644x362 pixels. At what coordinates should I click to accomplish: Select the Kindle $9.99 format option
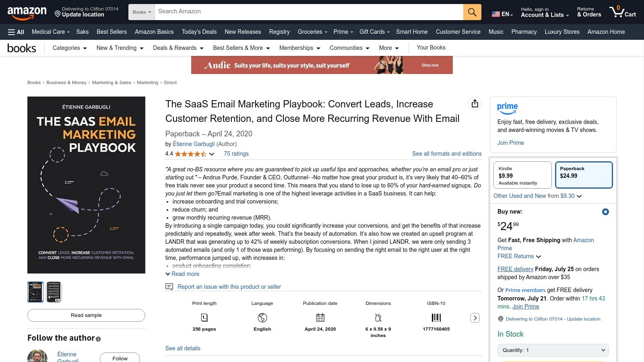(522, 175)
